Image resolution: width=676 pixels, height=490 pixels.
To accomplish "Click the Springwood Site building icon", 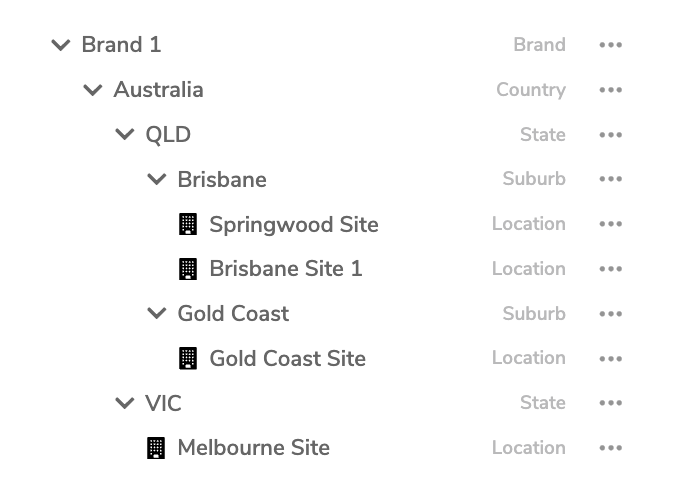I will tap(188, 224).
